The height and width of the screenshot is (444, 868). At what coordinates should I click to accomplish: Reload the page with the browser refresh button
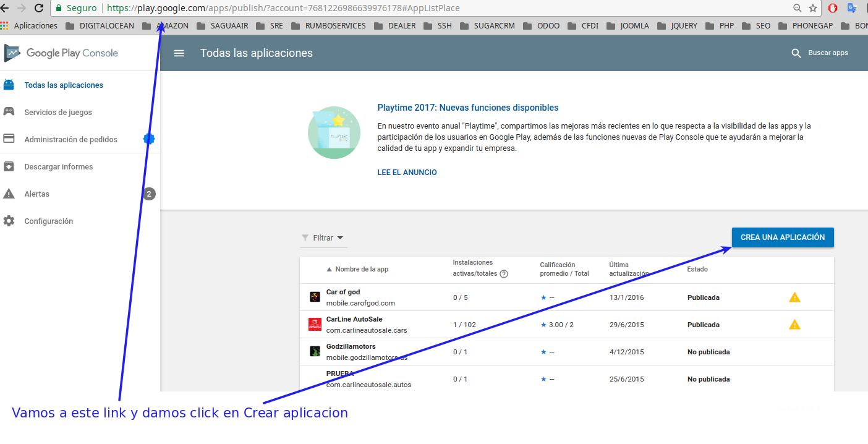[x=39, y=8]
